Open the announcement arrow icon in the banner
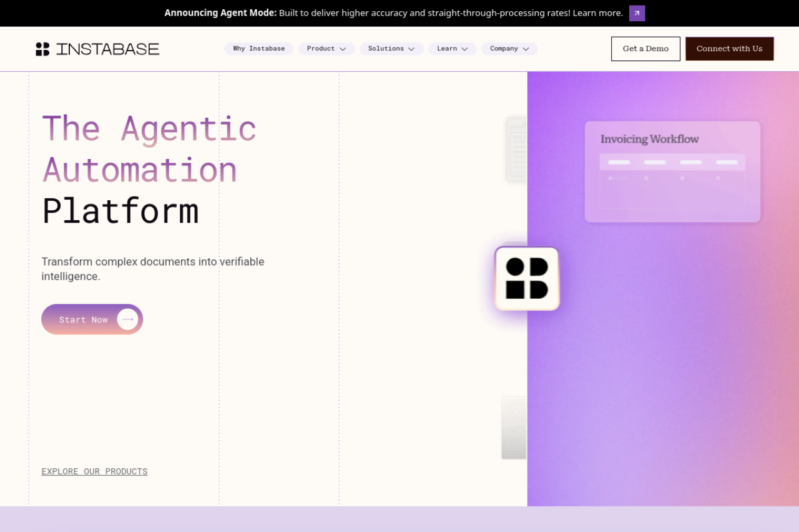 [x=637, y=13]
